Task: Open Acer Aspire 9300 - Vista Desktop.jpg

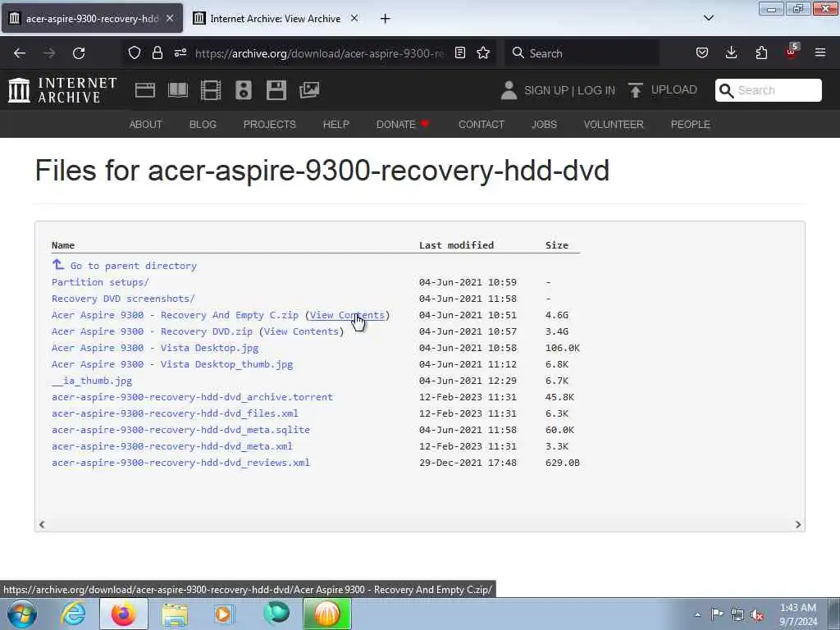Action: pyautogui.click(x=155, y=348)
